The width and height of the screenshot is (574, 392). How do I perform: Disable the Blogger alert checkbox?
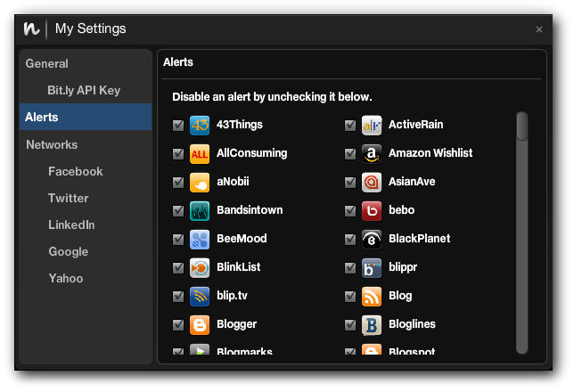tap(178, 325)
